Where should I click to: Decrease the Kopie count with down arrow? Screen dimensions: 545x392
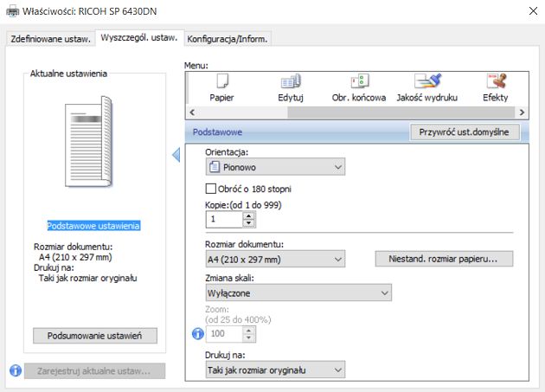[248, 223]
